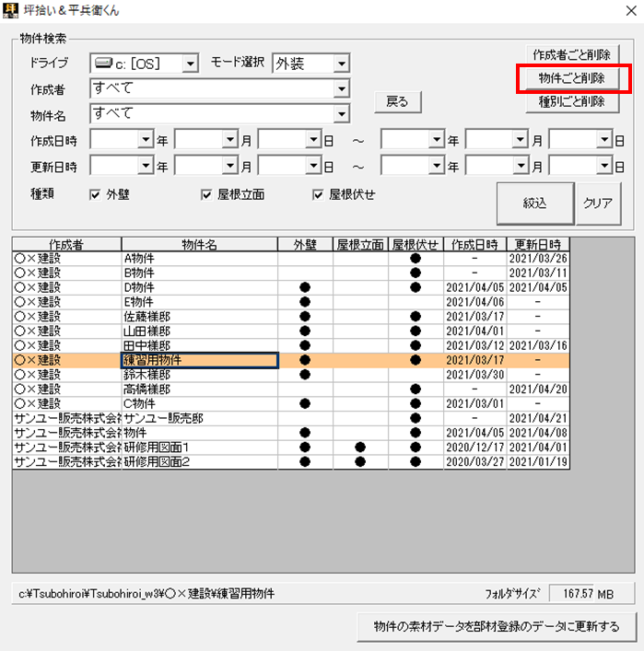Open the 作成日時 start year dropdown
The width and height of the screenshot is (644, 651).
coord(145,140)
